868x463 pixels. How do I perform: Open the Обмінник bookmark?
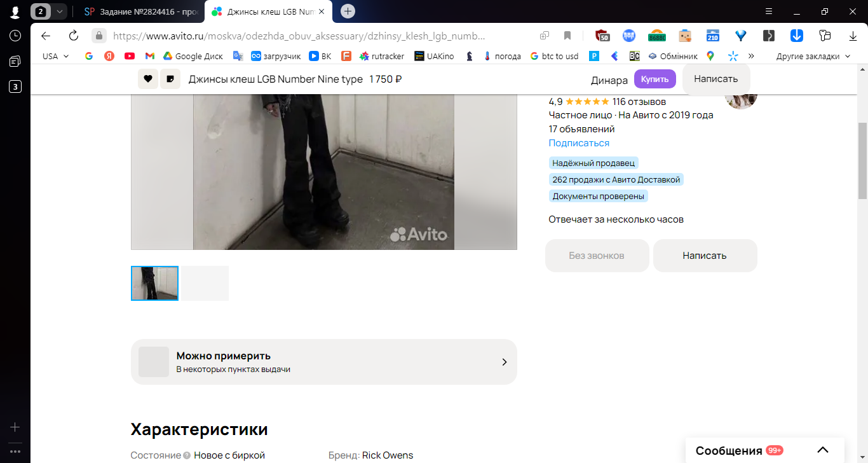[673, 56]
